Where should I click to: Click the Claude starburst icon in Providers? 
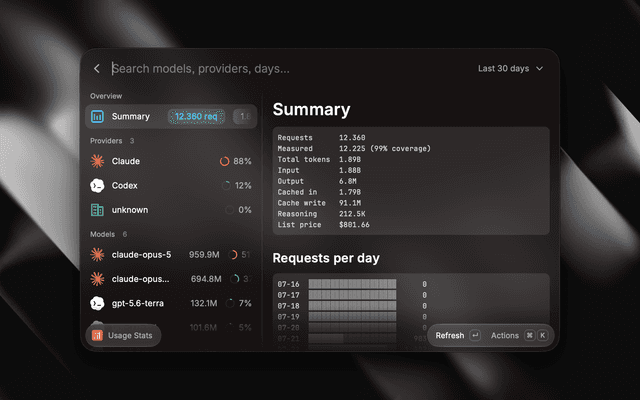coord(97,161)
